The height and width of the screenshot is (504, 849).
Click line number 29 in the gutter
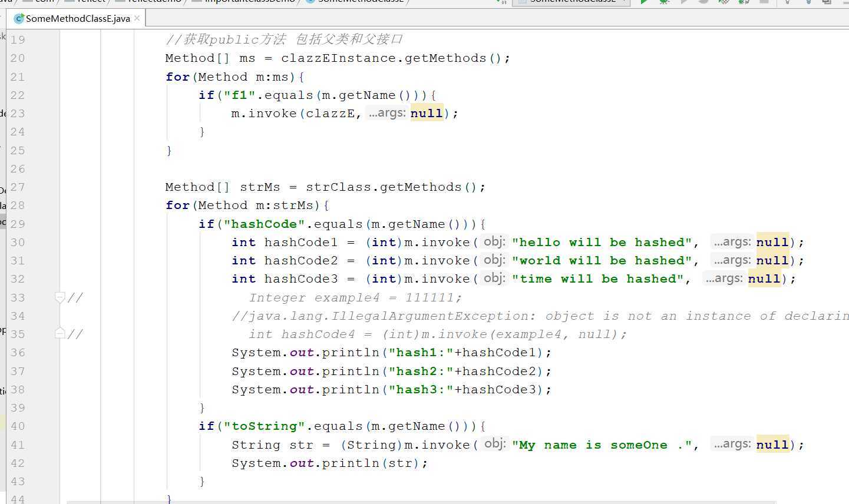pos(18,224)
